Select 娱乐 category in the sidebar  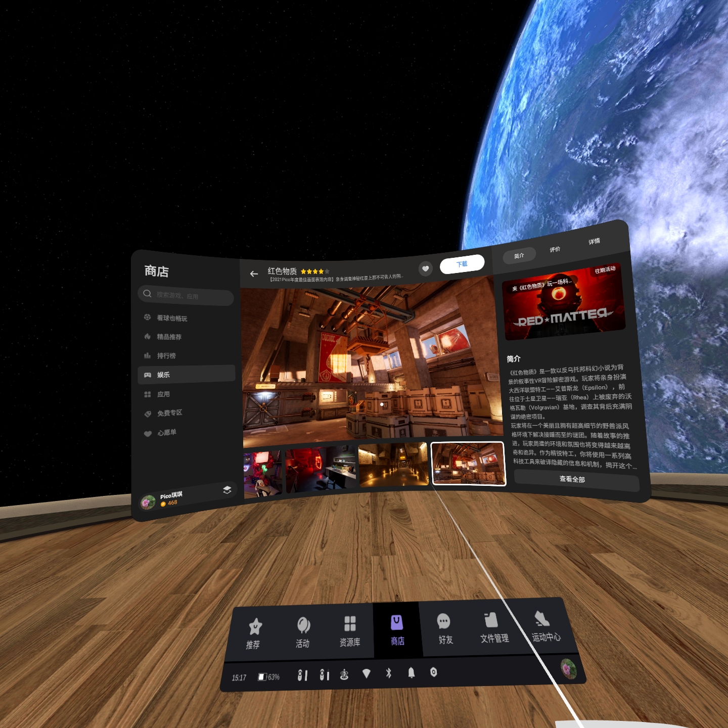[187, 375]
